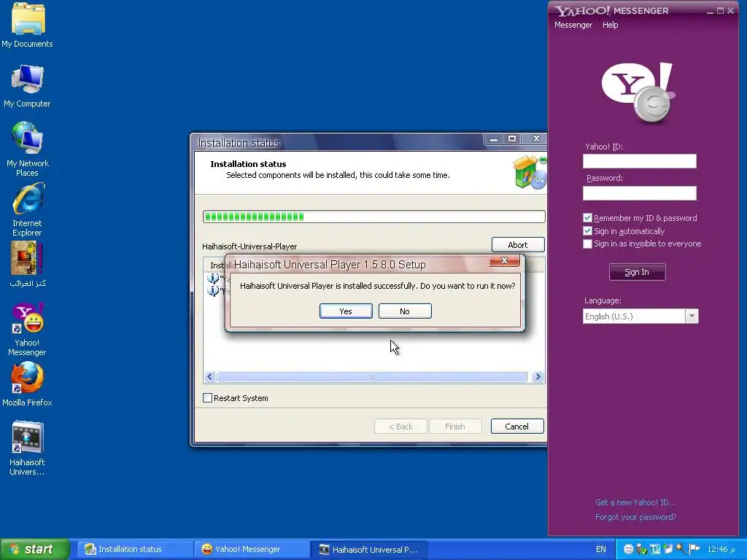Screen dimensions: 747x560
Task: Click Yes to run Haihaisoft Player
Action: 346,311
